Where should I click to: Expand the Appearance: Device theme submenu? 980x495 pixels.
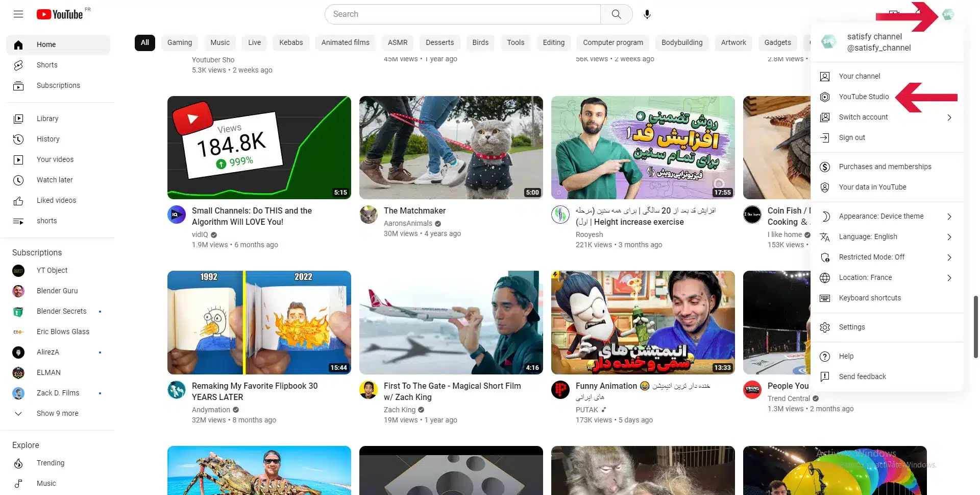(880, 216)
